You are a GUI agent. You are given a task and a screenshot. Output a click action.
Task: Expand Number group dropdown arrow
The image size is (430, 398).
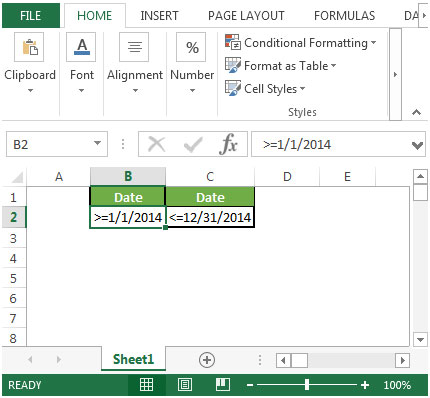click(192, 90)
